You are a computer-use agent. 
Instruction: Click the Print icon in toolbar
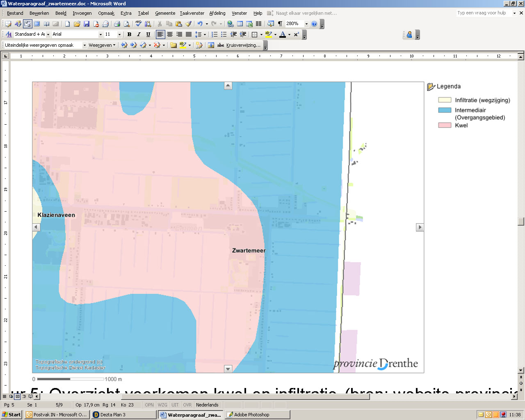click(x=117, y=24)
